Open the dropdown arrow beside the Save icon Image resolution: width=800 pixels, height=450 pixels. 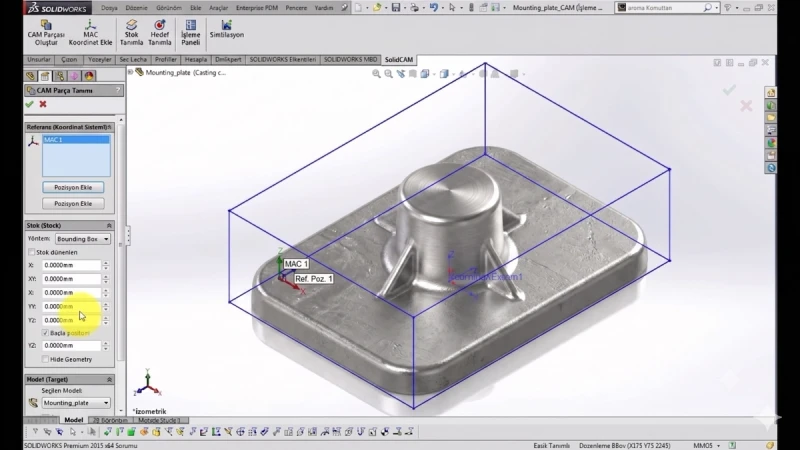click(405, 8)
